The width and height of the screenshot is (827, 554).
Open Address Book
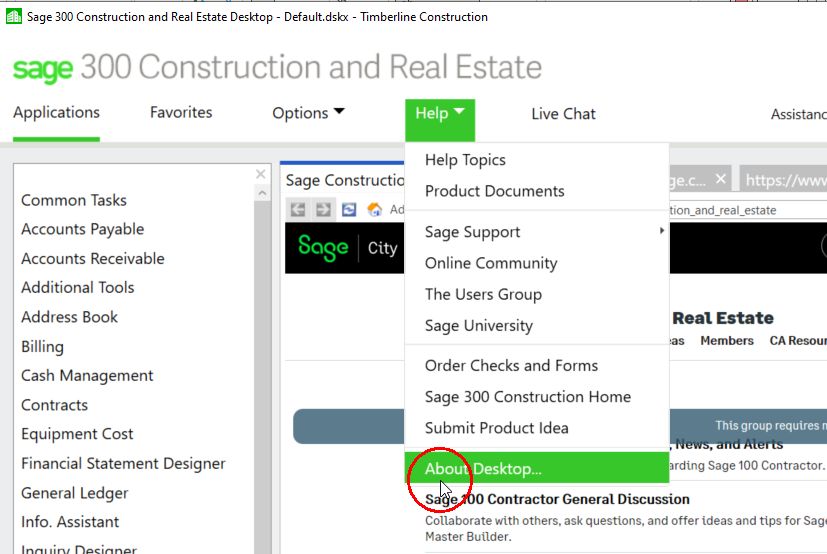pyautogui.click(x=70, y=317)
